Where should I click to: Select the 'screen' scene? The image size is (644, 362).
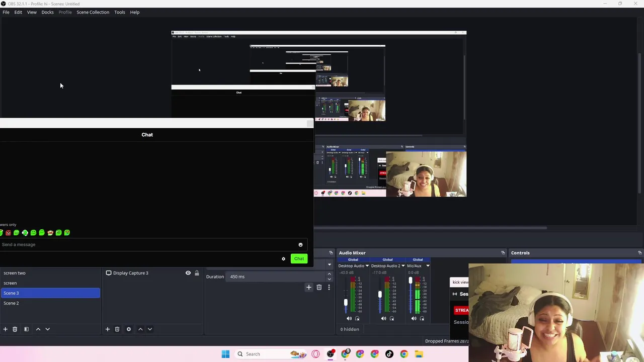tap(50, 283)
